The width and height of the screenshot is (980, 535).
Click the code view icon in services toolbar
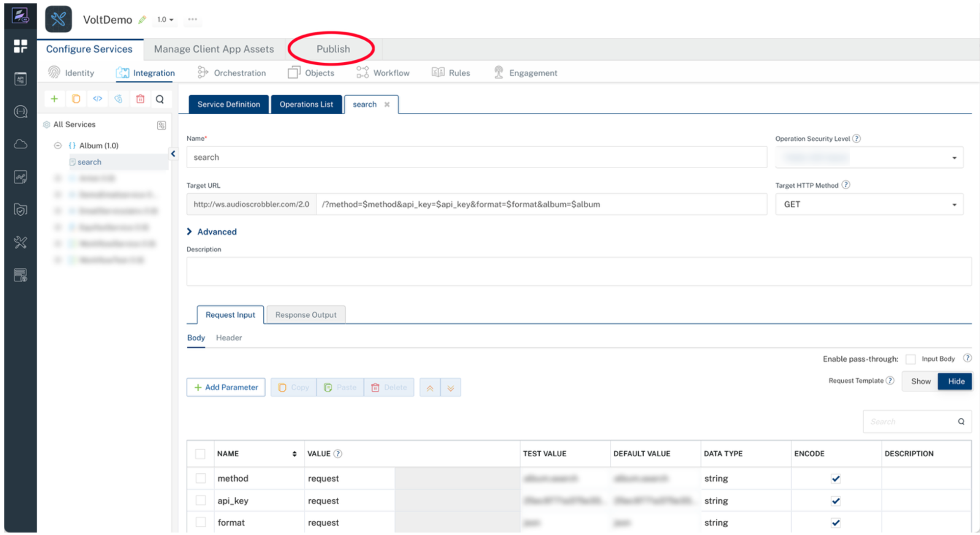point(98,99)
